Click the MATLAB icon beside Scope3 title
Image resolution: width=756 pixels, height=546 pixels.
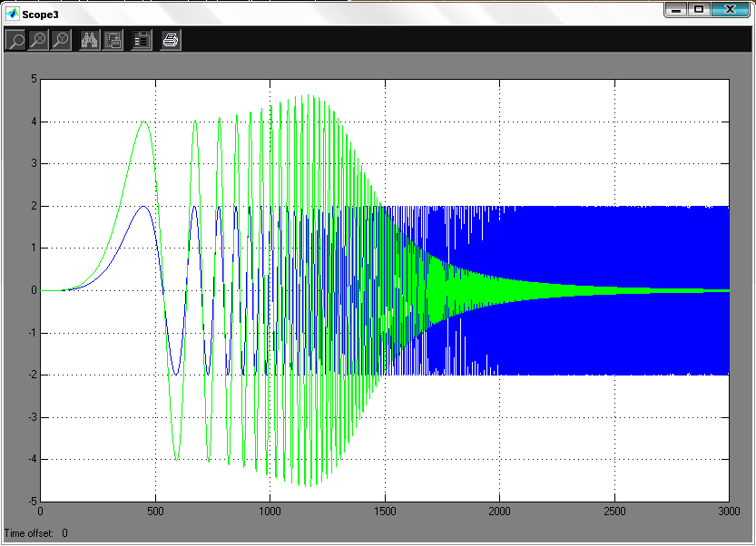pyautogui.click(x=12, y=14)
